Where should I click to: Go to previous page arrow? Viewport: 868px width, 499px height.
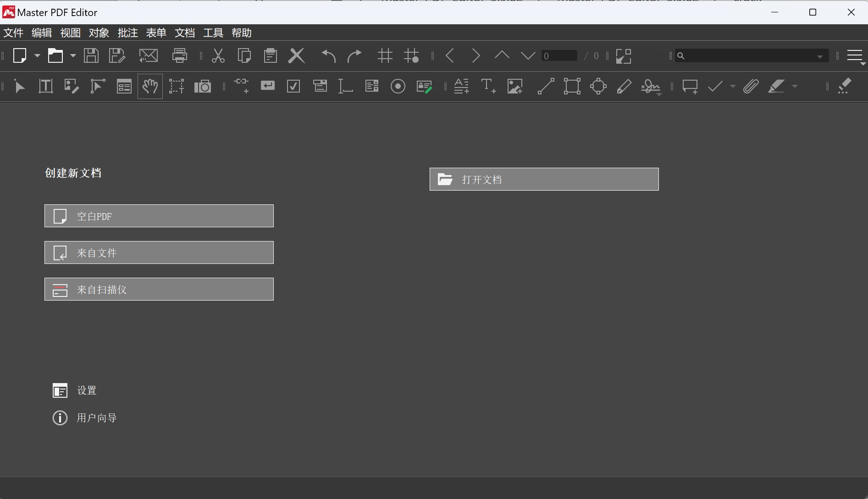[450, 55]
